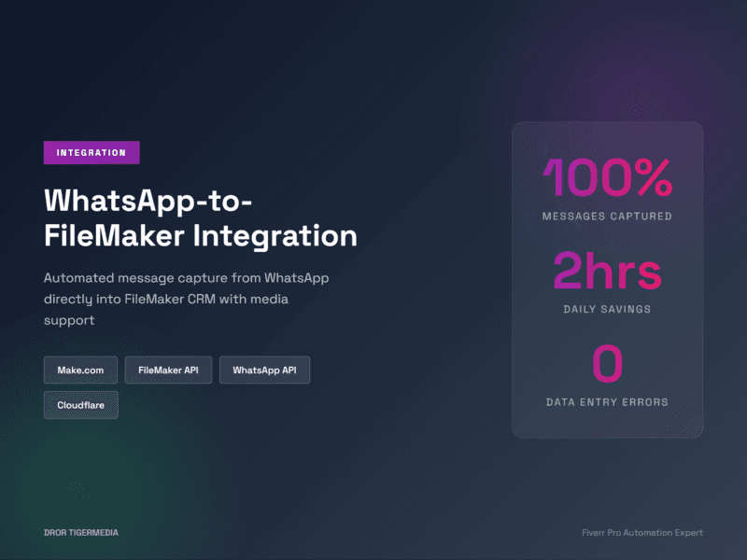Viewport: 747px width, 560px height.
Task: Click the Fiverr Pro Automation Expert link
Action: click(641, 532)
